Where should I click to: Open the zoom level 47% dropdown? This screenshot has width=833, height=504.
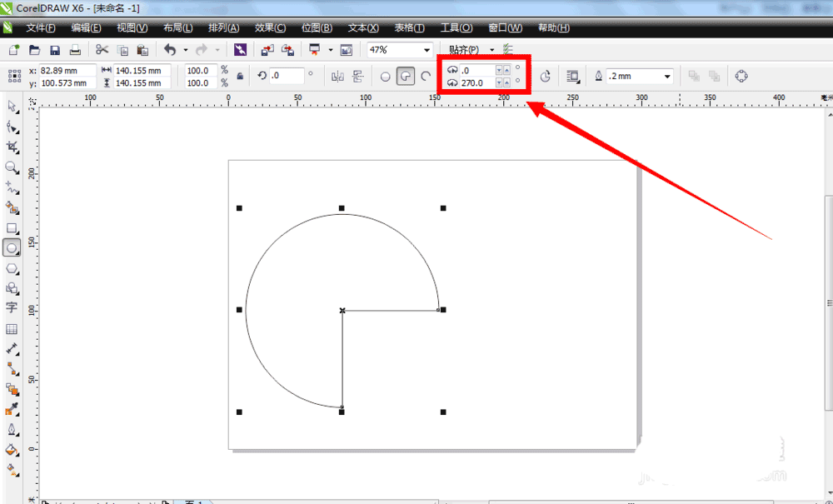[427, 50]
